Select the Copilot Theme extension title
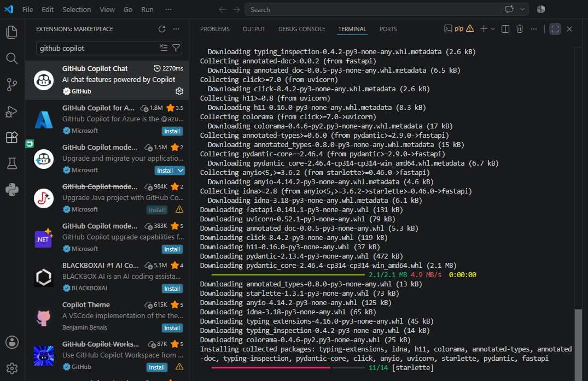Image resolution: width=588 pixels, height=381 pixels. (86, 304)
